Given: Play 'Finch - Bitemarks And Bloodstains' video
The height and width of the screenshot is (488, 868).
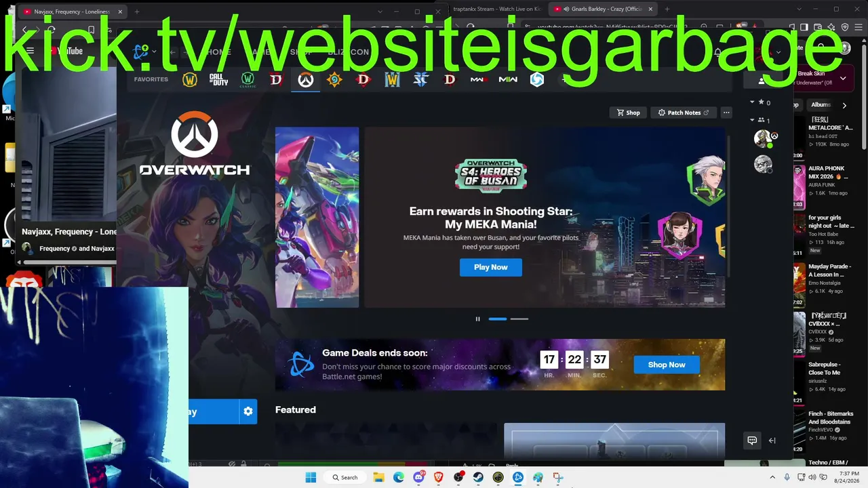Looking at the screenshot, I should tap(829, 418).
